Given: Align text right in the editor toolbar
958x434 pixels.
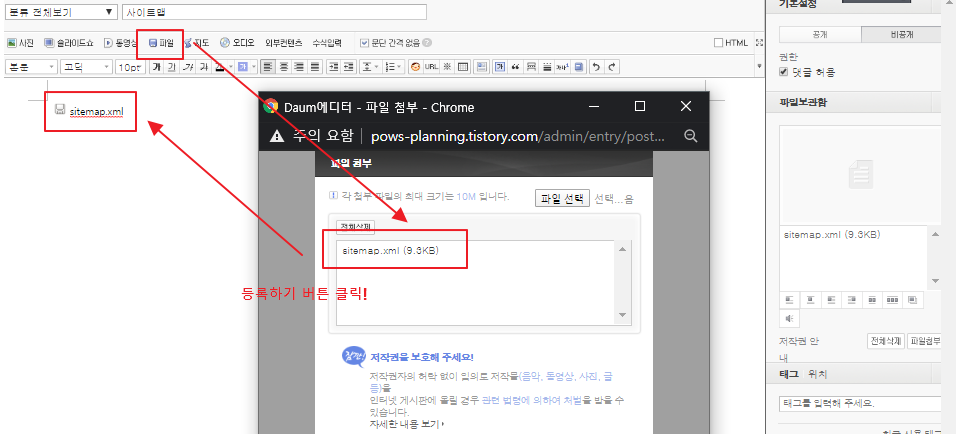Looking at the screenshot, I should coord(299,67).
